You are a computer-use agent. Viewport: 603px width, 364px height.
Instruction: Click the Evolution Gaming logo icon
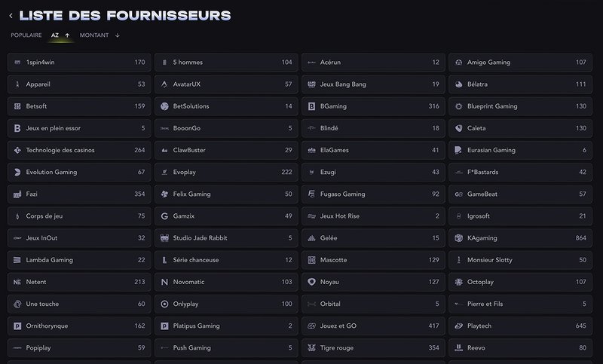(17, 173)
